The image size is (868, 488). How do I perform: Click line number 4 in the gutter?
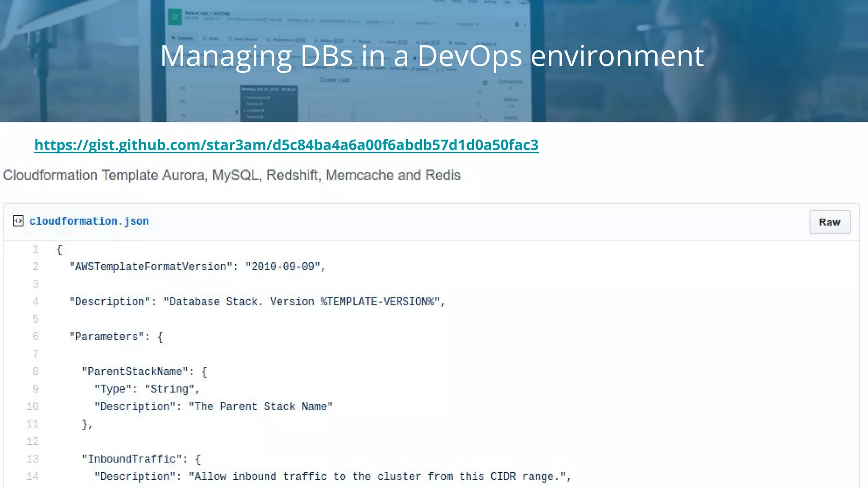coord(36,301)
